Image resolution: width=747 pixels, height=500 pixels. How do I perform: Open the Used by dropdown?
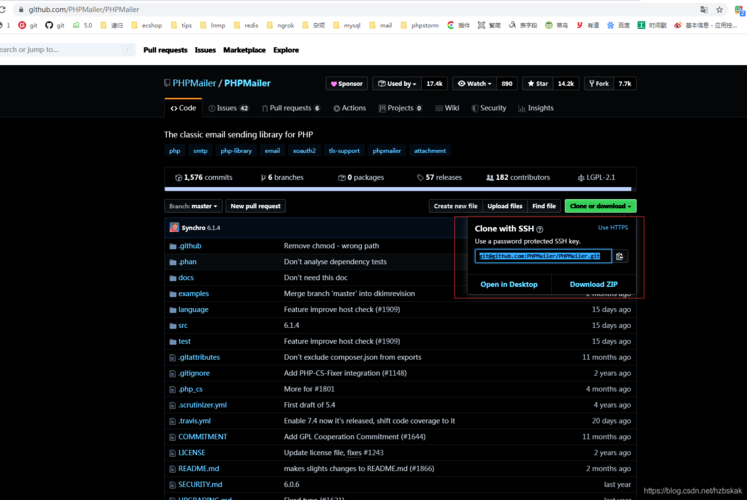coord(397,84)
